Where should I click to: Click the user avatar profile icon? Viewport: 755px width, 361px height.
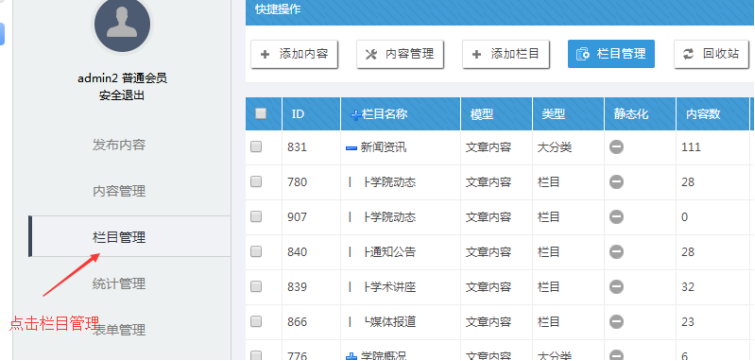point(122,24)
